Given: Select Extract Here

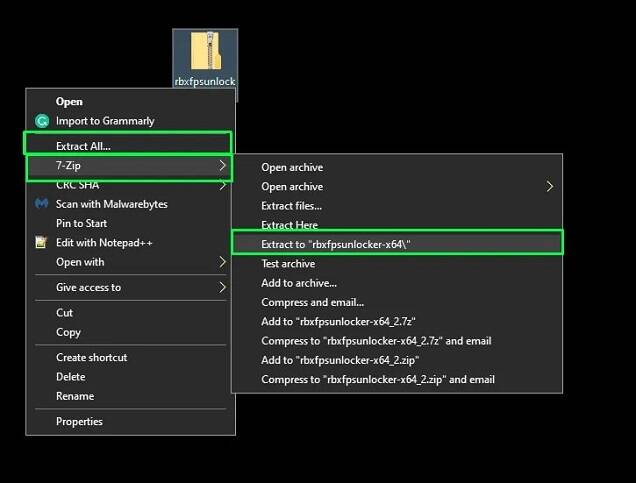Looking at the screenshot, I should click(397, 224).
